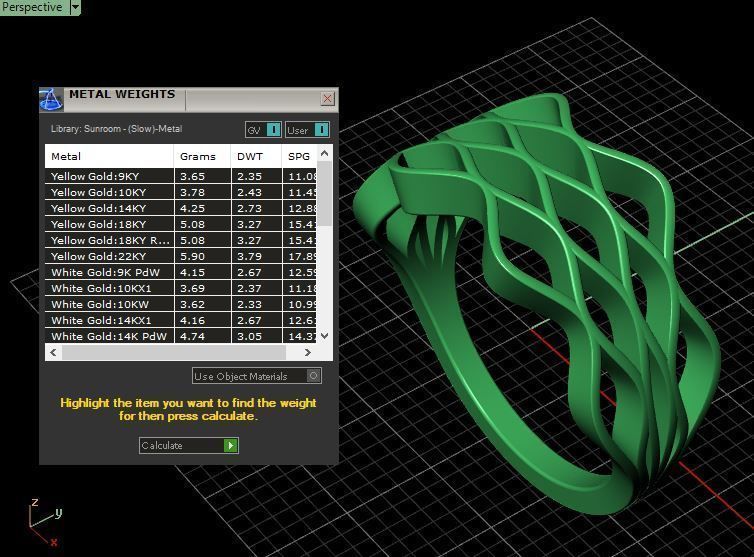Select the Yellow Gold:14KY row
Image resolution: width=754 pixels, height=557 pixels.
tap(180, 208)
